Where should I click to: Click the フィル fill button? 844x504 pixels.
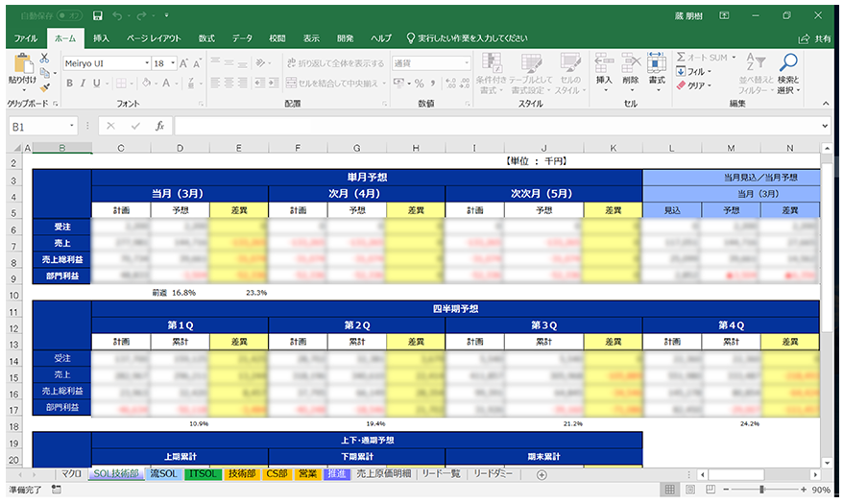[694, 71]
